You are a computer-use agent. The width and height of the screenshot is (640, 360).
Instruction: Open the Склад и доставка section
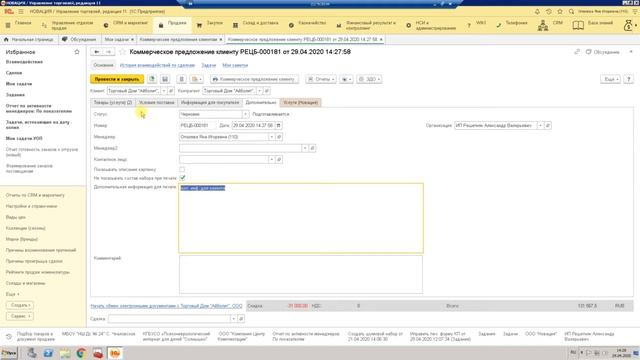pyautogui.click(x=256, y=25)
